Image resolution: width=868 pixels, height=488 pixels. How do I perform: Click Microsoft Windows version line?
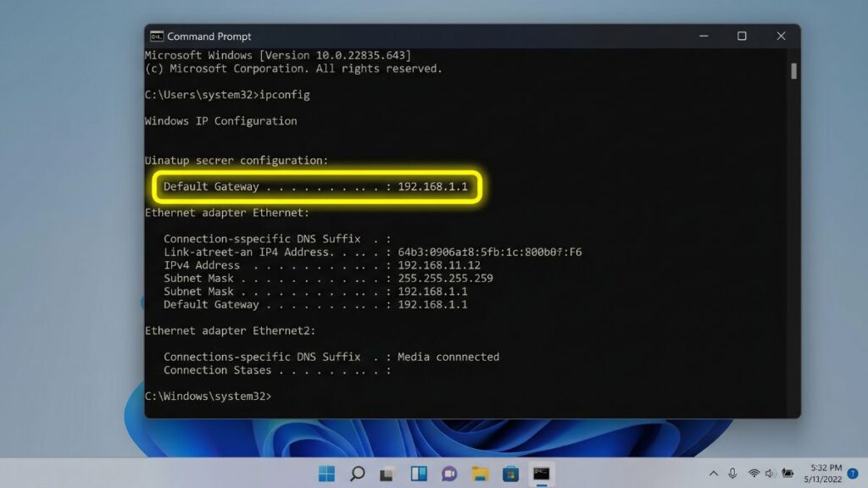[x=278, y=55]
